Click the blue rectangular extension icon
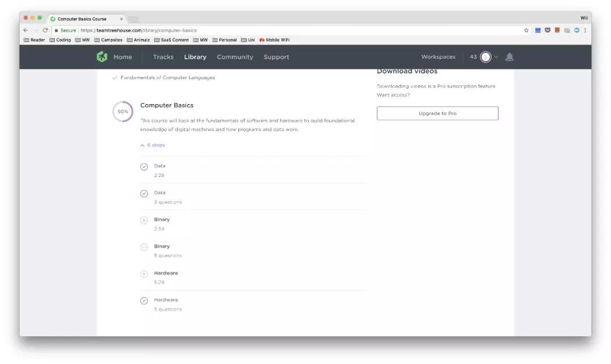The image size is (611, 364). point(538,31)
